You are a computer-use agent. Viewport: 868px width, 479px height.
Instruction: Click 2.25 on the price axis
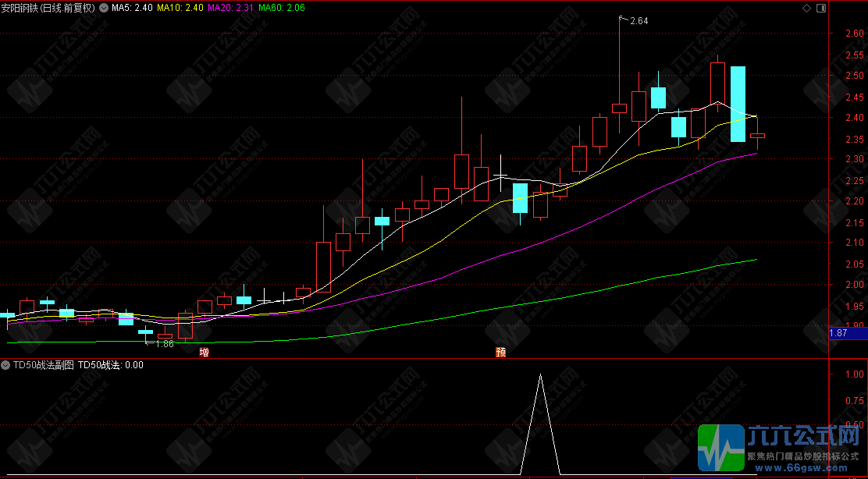click(x=855, y=181)
